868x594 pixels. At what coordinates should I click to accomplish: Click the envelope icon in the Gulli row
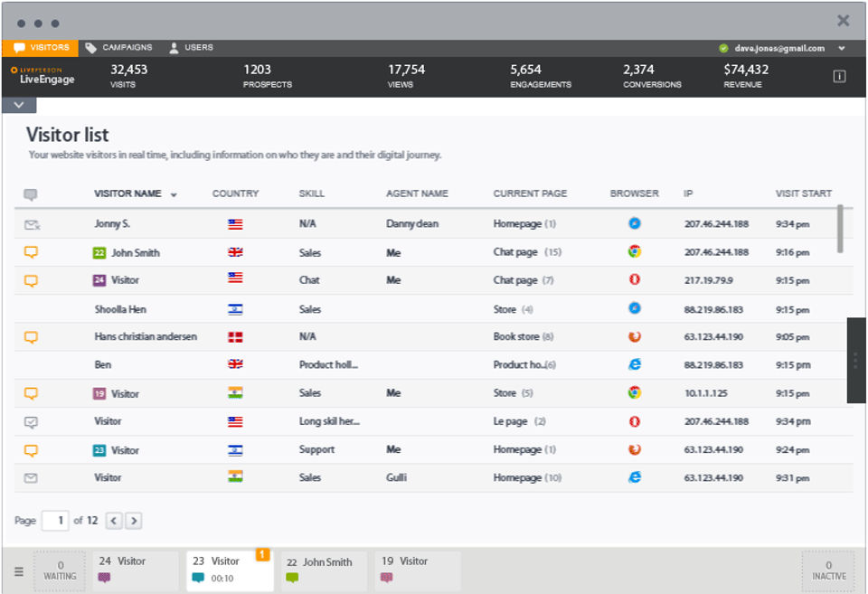[x=31, y=477]
